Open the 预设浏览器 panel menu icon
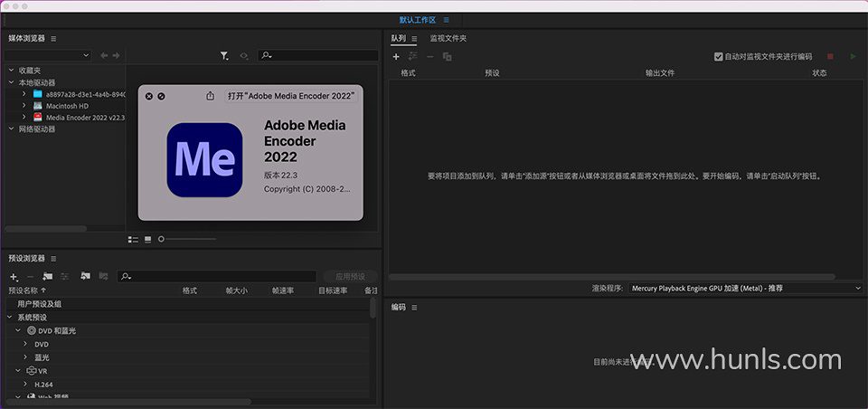Viewport: 868px width, 409px height. 53,258
